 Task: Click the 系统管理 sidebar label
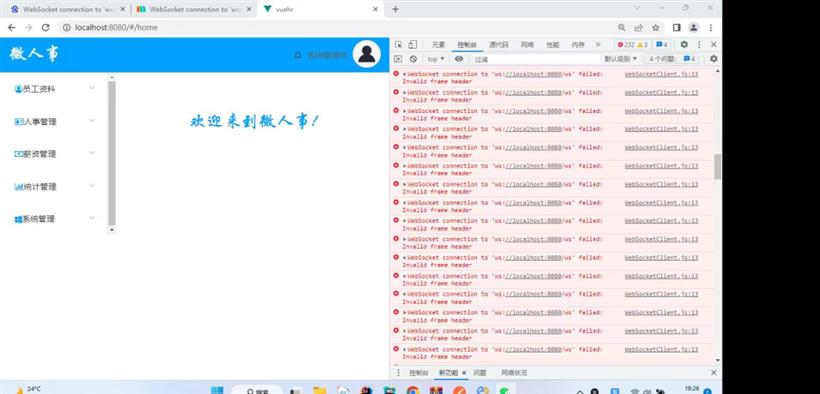point(38,219)
